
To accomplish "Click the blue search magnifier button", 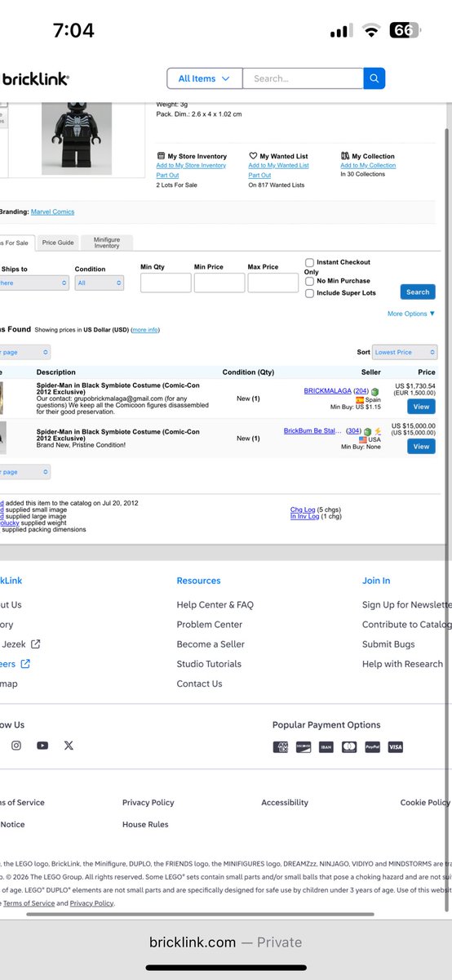I will click(x=374, y=78).
